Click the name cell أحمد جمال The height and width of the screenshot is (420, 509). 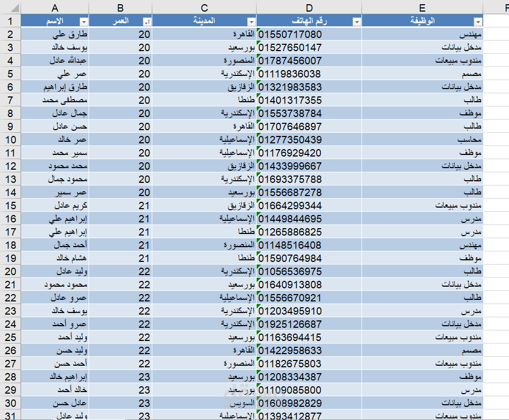[55, 245]
